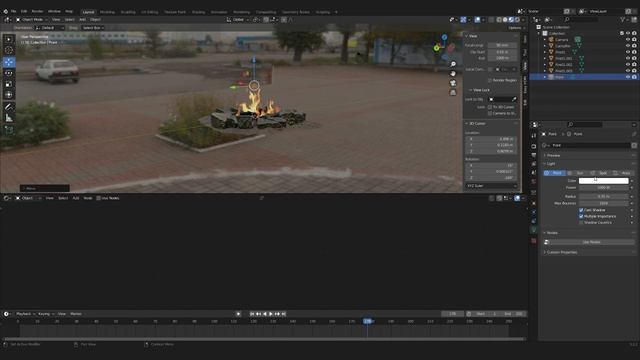Click the viewport pan hand icon
Screen dimensions: 640x360
point(453,73)
